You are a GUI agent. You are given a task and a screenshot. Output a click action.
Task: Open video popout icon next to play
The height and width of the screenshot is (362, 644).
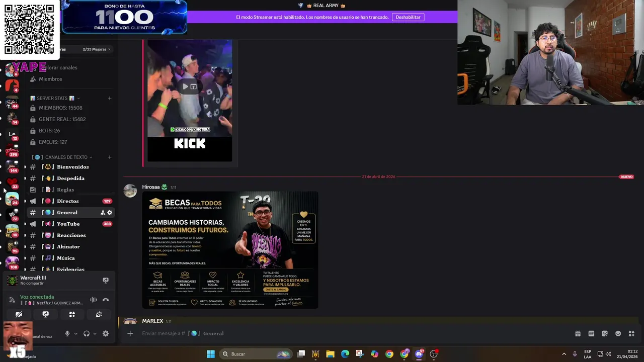pyautogui.click(x=194, y=86)
